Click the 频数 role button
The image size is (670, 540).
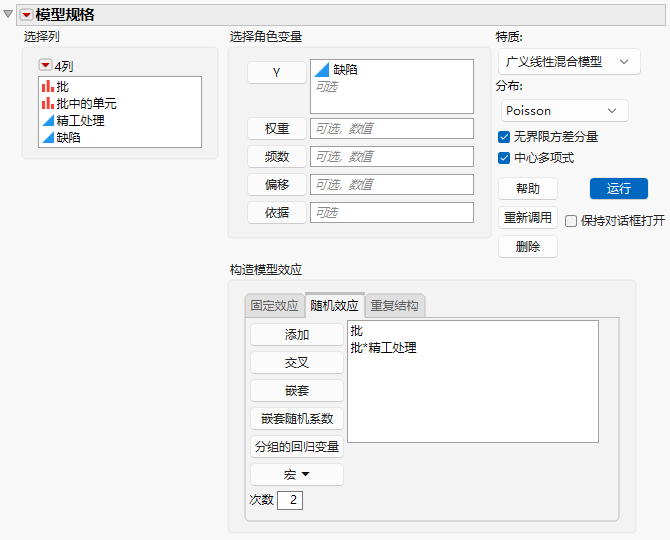(x=277, y=156)
